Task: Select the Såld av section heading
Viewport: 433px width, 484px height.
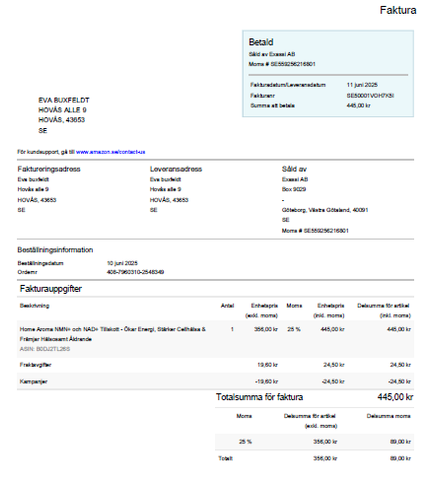Action: coord(294,169)
